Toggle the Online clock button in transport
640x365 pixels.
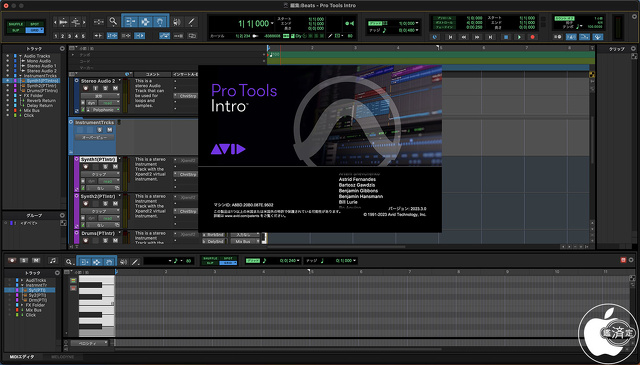(x=435, y=37)
